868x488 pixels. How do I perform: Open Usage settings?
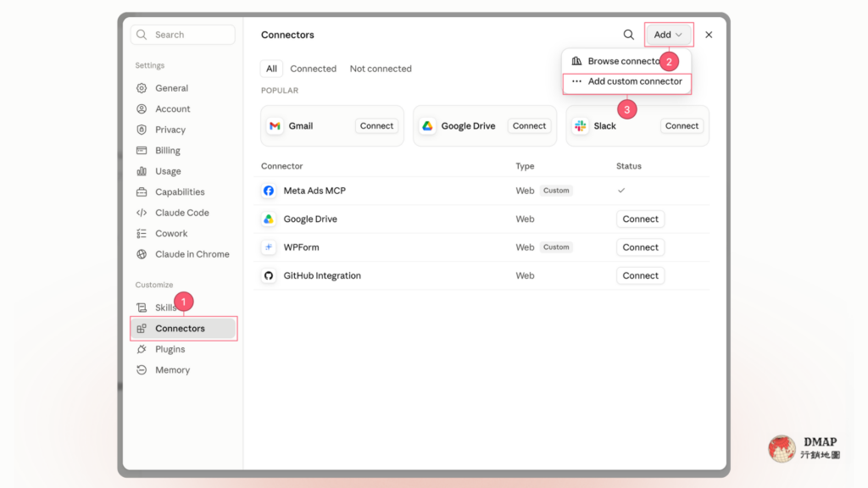pyautogui.click(x=169, y=171)
